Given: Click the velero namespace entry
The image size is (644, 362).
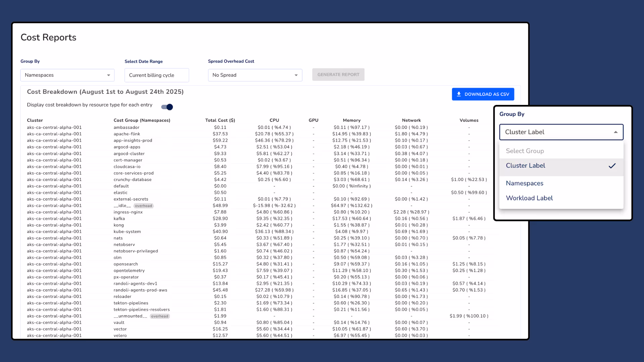Looking at the screenshot, I should [x=120, y=336].
